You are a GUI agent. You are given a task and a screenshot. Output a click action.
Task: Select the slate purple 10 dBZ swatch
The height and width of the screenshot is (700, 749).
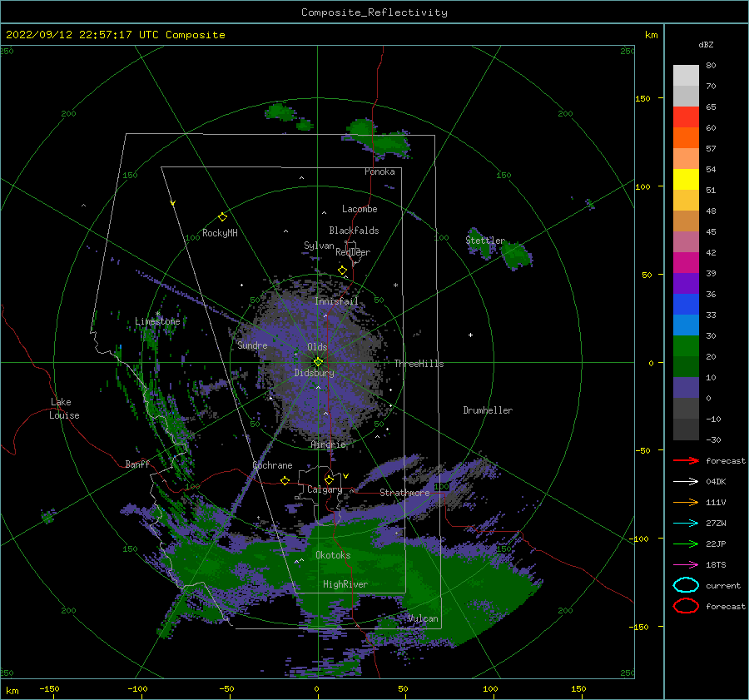click(x=686, y=388)
